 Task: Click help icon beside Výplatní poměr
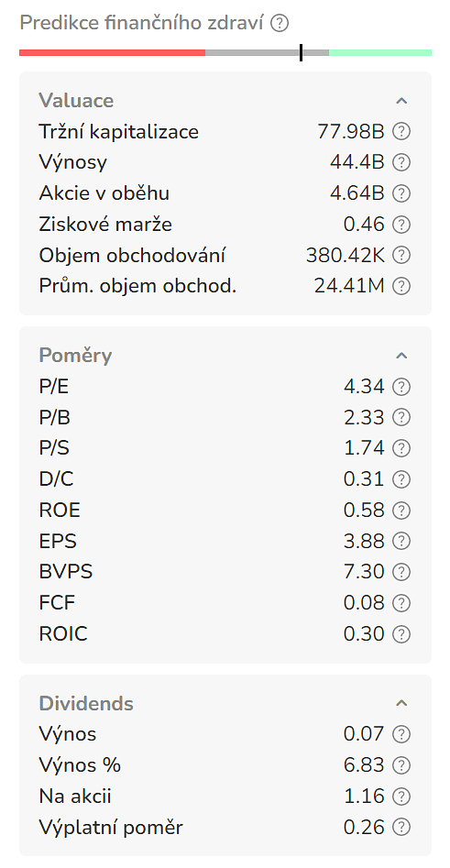coord(401,827)
